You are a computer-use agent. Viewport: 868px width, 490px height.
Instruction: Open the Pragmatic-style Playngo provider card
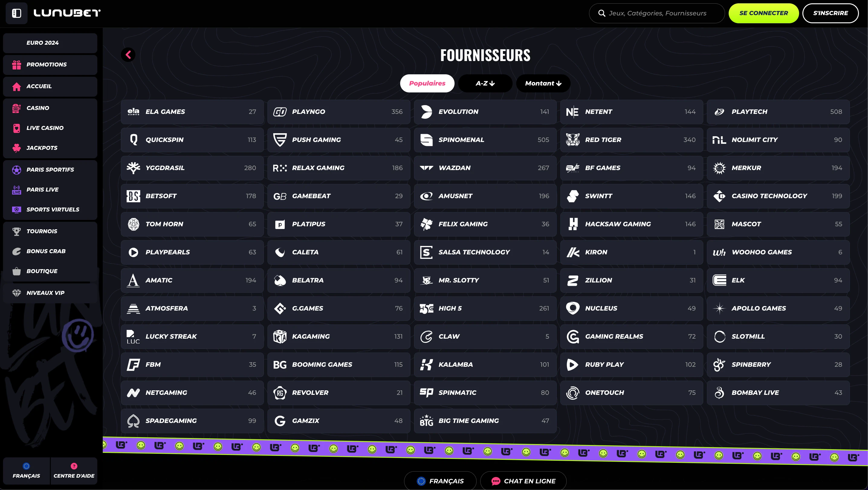tap(338, 112)
